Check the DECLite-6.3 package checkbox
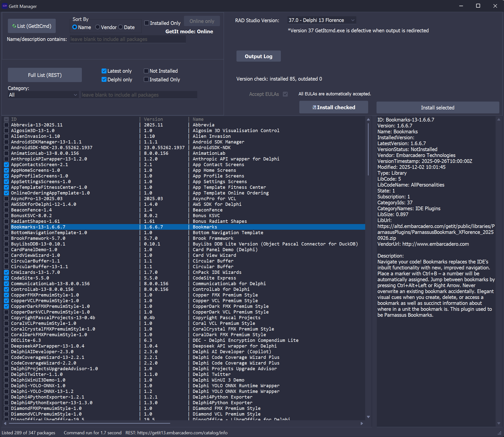504x437 pixels. pos(6,340)
